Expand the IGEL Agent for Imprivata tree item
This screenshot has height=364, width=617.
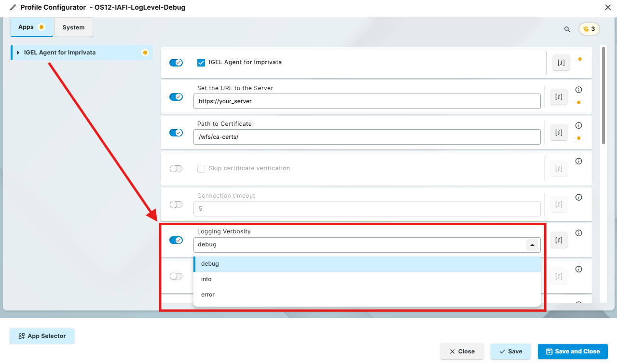click(x=17, y=53)
